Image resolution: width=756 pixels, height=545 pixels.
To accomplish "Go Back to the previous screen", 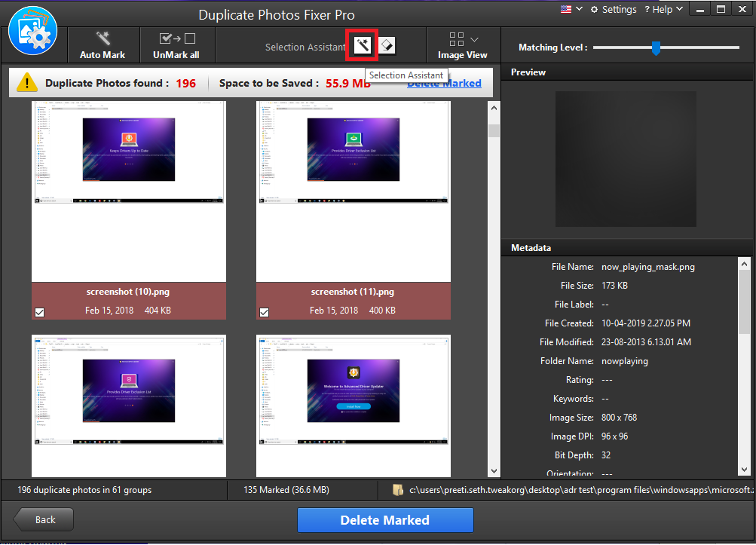I will pyautogui.click(x=44, y=519).
